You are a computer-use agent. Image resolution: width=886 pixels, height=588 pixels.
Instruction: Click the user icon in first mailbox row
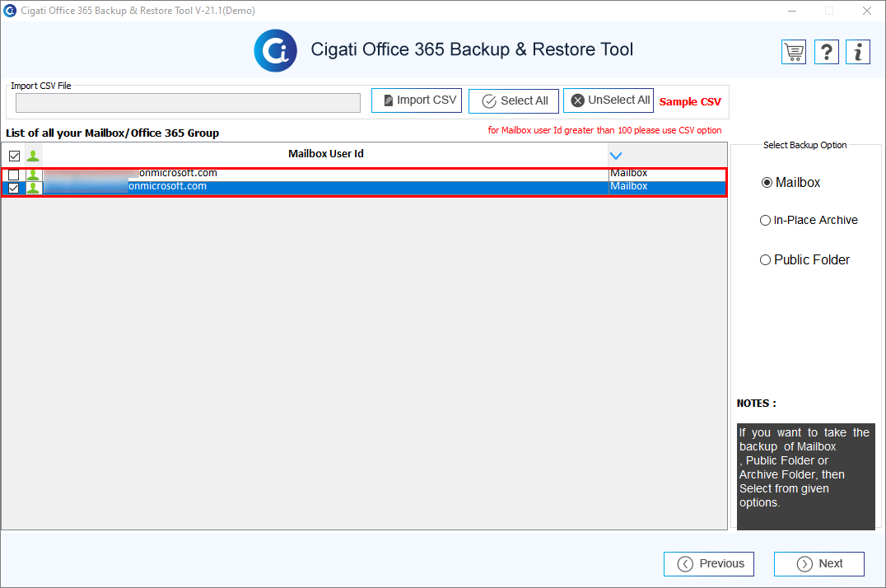[33, 174]
